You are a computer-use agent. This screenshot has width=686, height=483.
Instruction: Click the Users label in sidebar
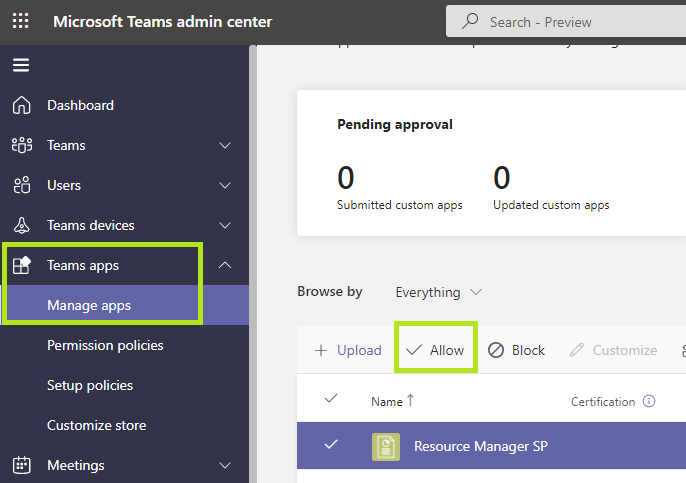[64, 185]
